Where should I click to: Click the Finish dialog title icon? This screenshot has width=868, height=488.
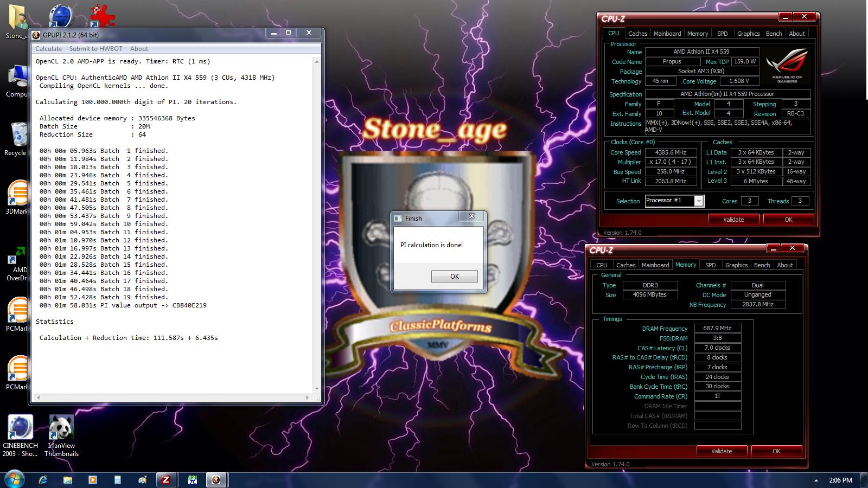(x=398, y=218)
